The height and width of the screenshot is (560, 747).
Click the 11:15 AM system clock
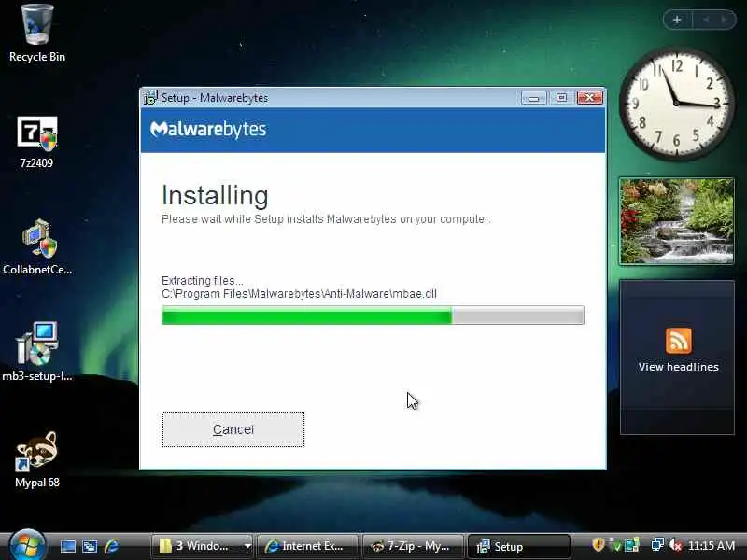click(x=712, y=546)
